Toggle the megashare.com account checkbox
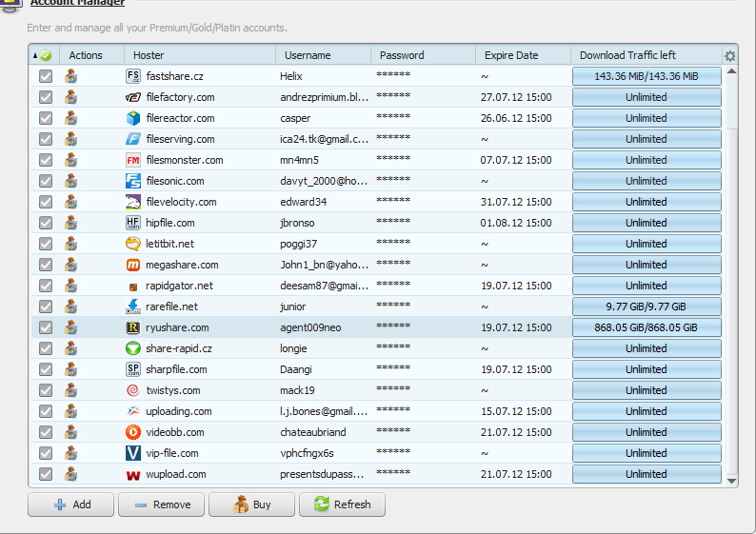Screen dimensions: 756x534 pyautogui.click(x=46, y=265)
